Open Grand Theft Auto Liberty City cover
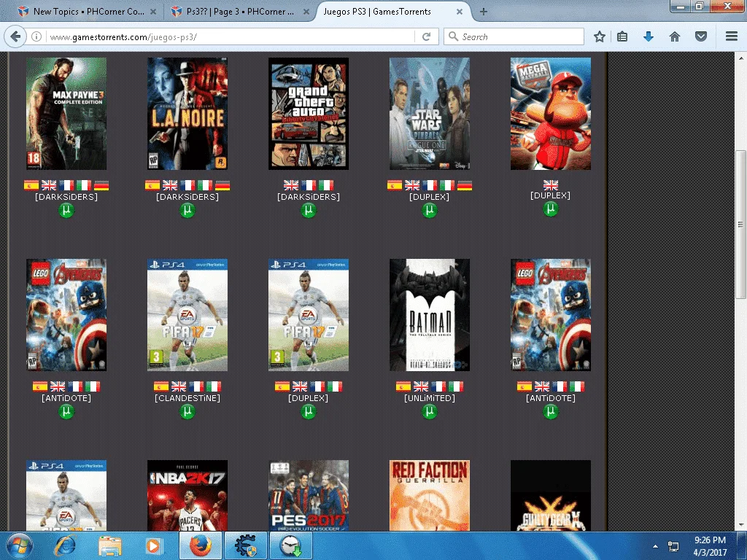Viewport: 747px width, 560px height. coord(309,114)
